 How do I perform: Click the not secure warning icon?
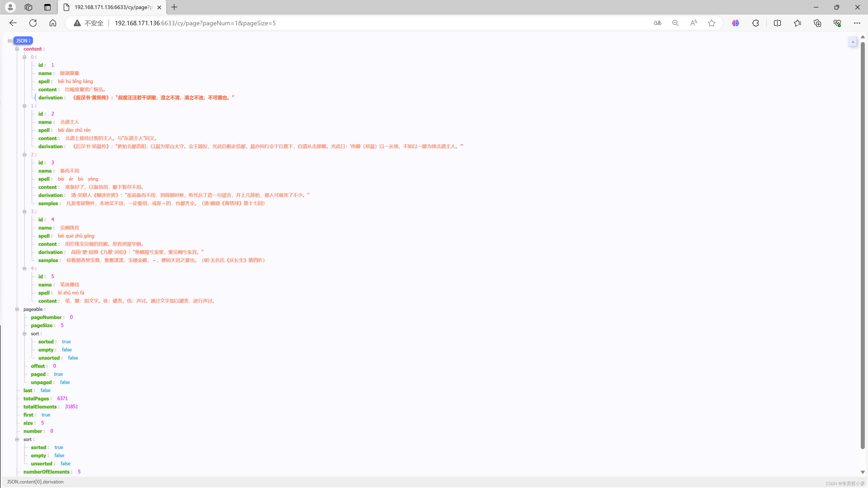77,23
